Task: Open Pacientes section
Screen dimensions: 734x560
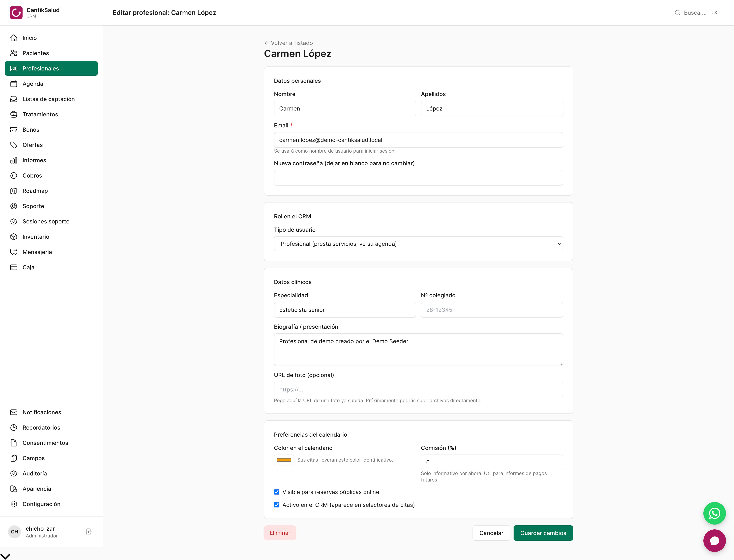Action: 51,53
